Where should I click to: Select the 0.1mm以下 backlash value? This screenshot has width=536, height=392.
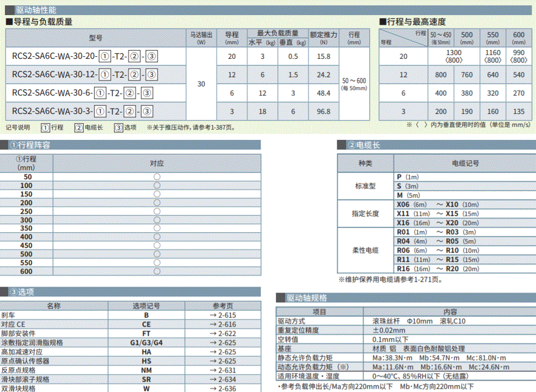(390, 340)
